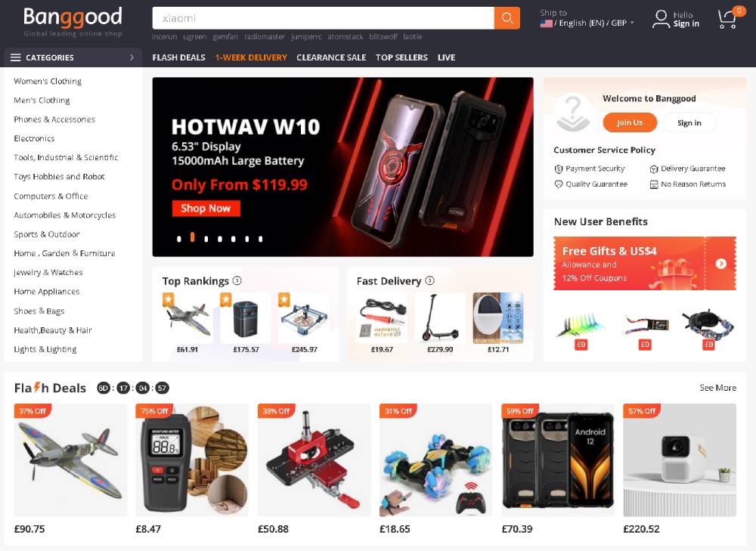This screenshot has height=551, width=756.
Task: Click the Fast Delivery info question icon
Action: (x=429, y=280)
